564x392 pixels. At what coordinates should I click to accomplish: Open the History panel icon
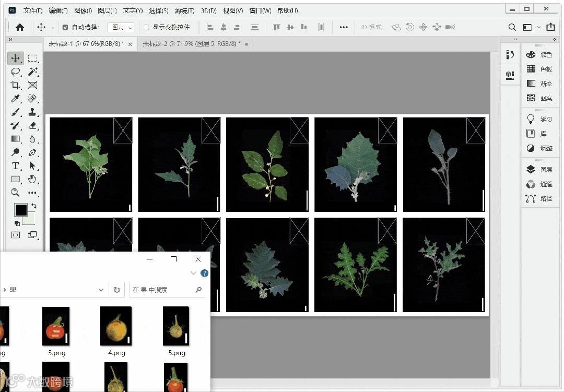pos(510,55)
